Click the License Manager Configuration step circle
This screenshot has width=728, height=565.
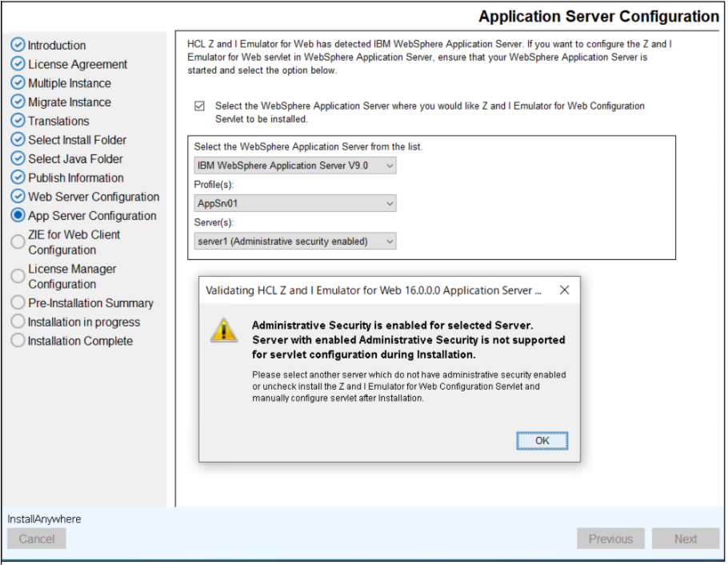pyautogui.click(x=18, y=276)
